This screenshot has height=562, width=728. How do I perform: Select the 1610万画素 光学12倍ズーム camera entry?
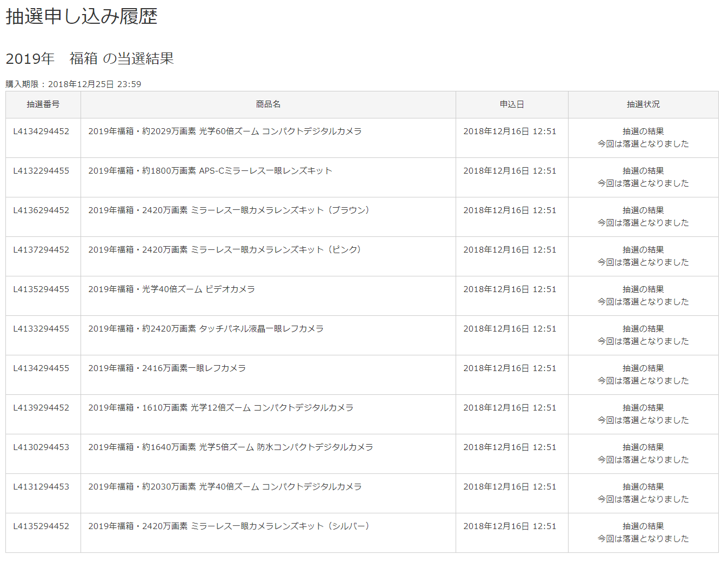click(x=221, y=408)
